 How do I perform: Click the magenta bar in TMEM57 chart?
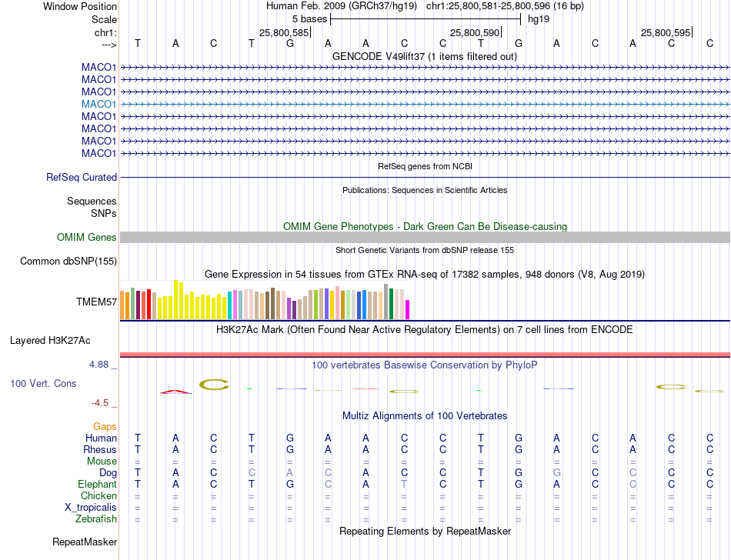408,310
